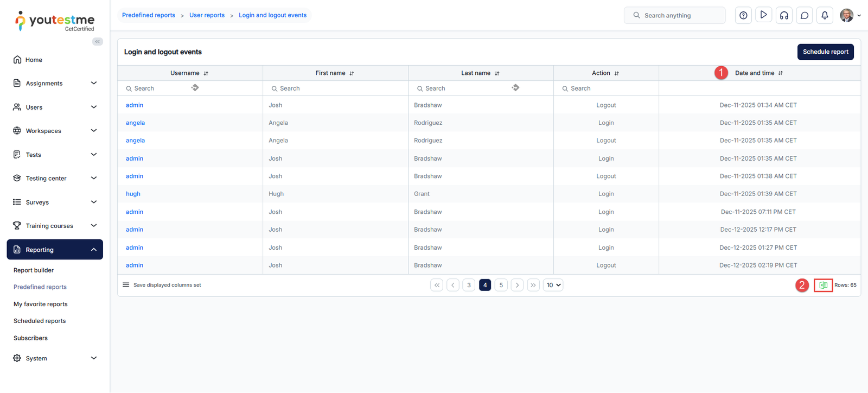Open the notifications bell
The height and width of the screenshot is (393, 868).
tap(825, 15)
